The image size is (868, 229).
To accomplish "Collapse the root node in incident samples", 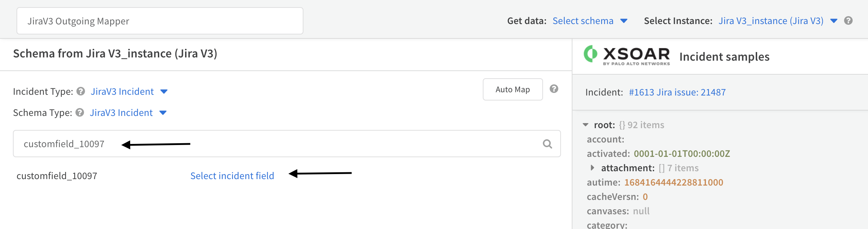I will (x=586, y=125).
